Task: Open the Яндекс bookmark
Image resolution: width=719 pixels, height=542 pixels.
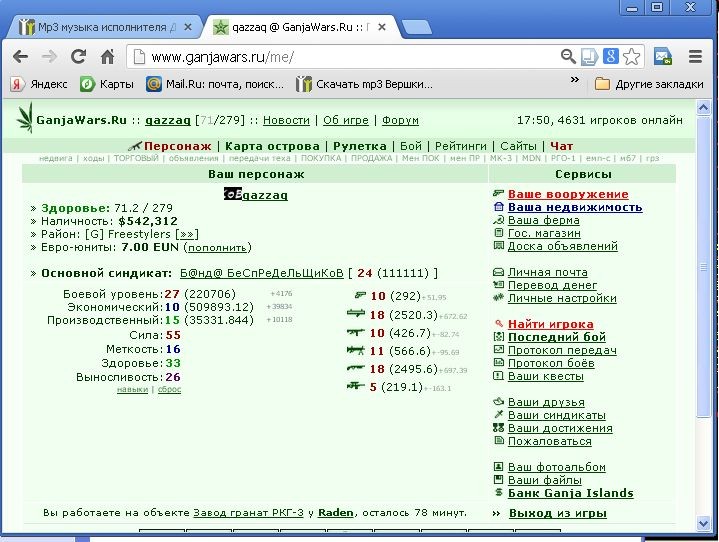Action: pos(39,84)
